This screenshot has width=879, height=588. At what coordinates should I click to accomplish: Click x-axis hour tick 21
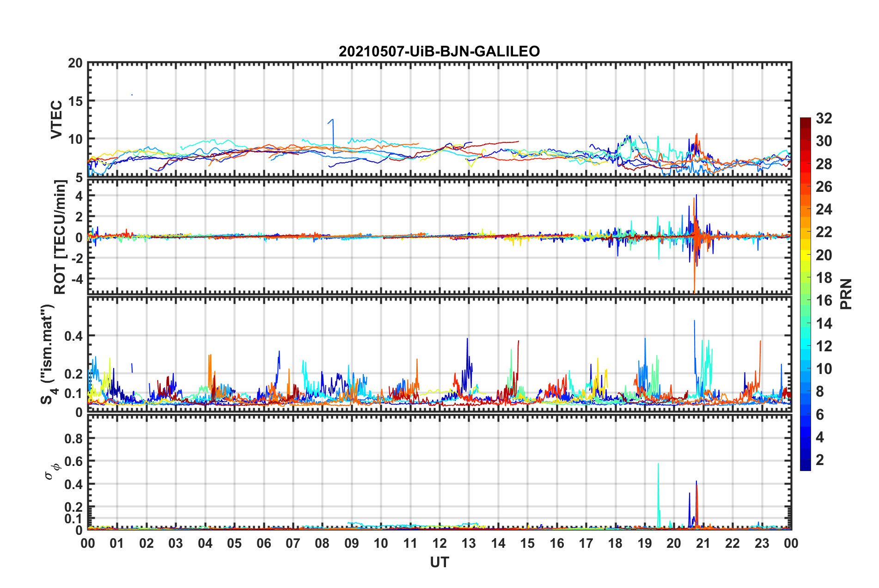[703, 543]
